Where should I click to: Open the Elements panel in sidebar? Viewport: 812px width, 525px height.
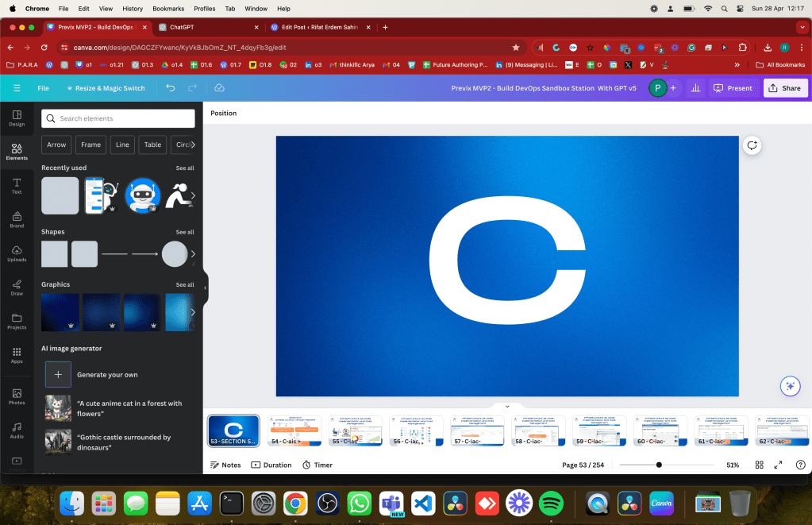pos(17,152)
